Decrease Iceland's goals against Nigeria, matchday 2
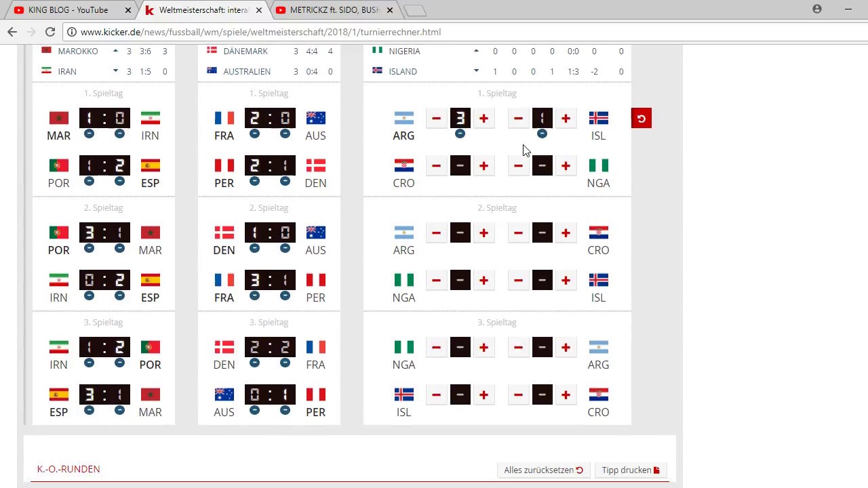The image size is (868, 488). [518, 280]
